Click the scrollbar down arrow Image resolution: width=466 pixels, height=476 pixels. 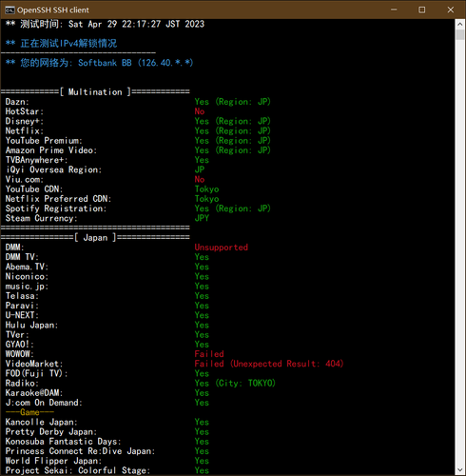[460, 469]
